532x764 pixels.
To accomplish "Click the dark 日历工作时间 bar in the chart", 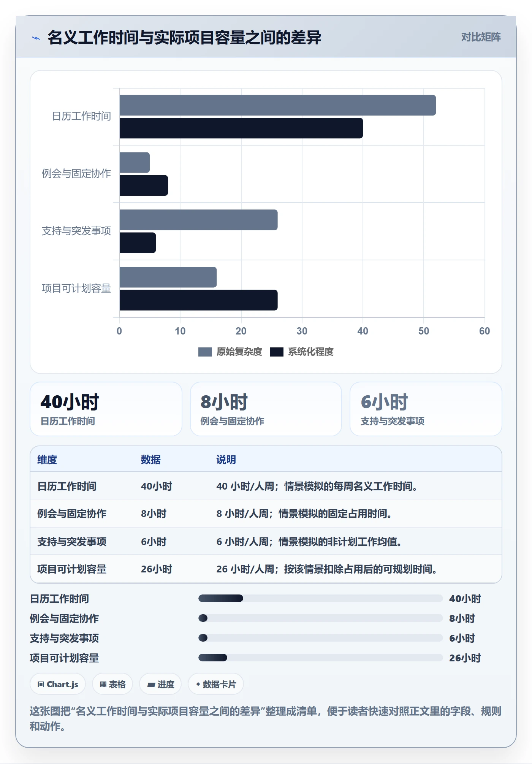I will click(241, 128).
